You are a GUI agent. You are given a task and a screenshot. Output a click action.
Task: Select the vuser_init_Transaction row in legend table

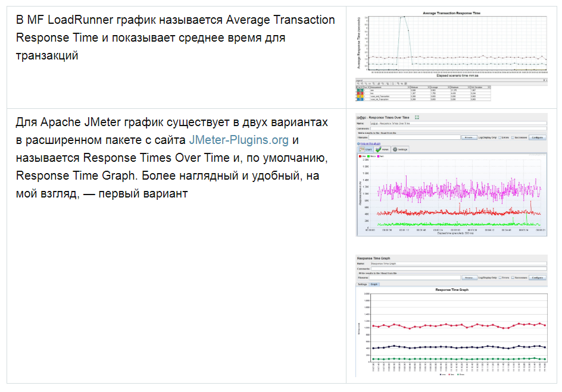click(x=424, y=99)
